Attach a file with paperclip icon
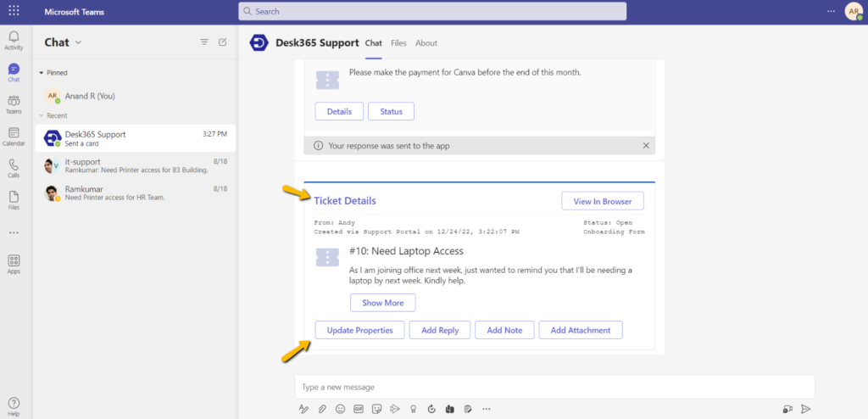The width and height of the screenshot is (868, 419). (x=321, y=409)
